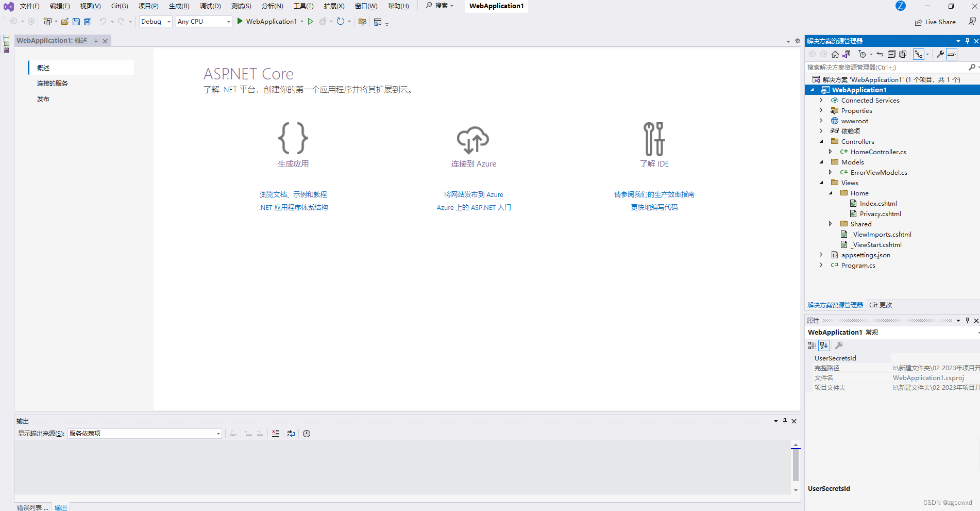Open the .NET 应用程序体系结构 link
980x511 pixels.
pos(293,207)
